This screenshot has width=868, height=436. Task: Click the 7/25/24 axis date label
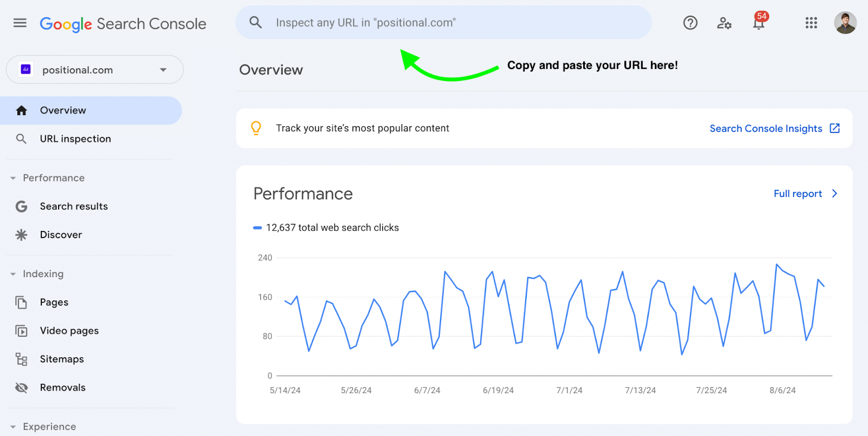pyautogui.click(x=711, y=390)
